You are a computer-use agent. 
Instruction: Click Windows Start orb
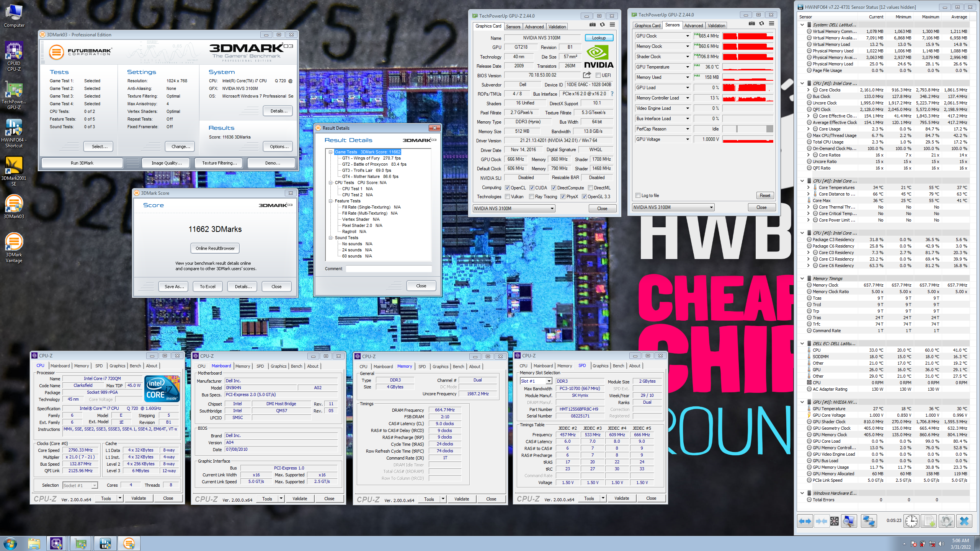[10, 543]
